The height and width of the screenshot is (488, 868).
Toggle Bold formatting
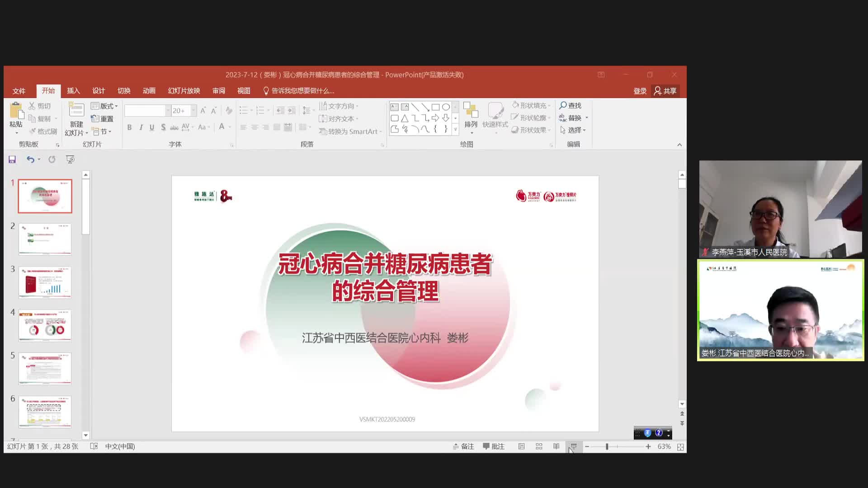[x=129, y=127]
